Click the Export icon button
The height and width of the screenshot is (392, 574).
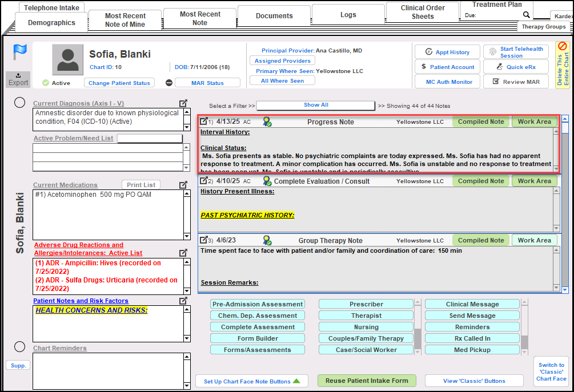(x=18, y=79)
